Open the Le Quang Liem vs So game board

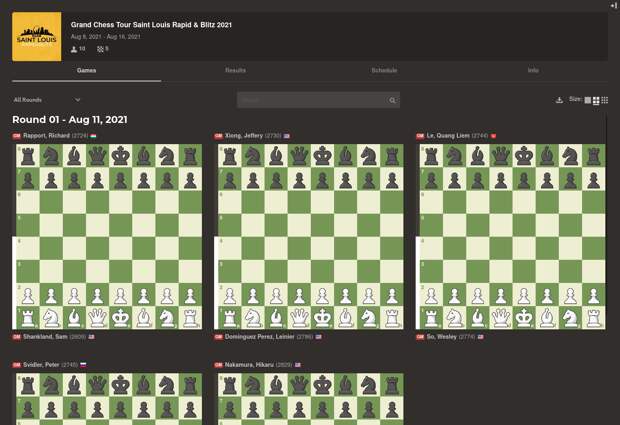point(512,236)
